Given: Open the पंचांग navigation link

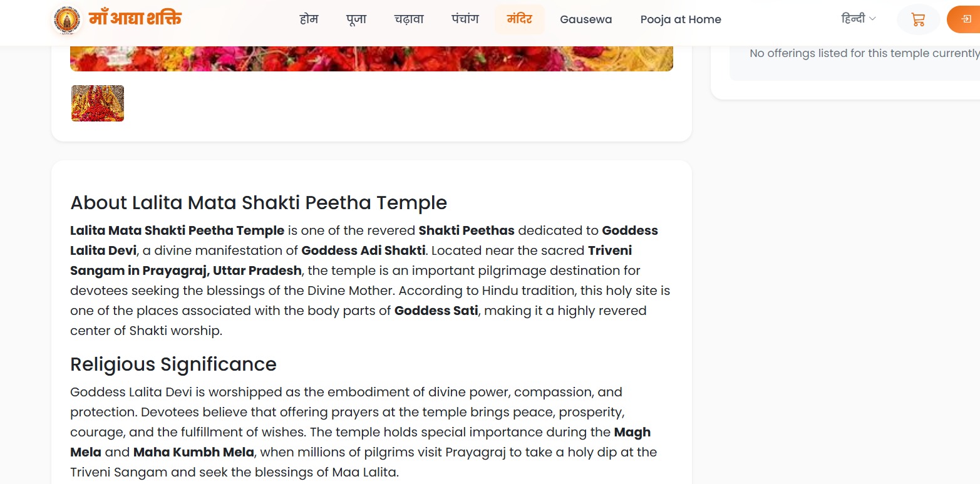Looking at the screenshot, I should coord(465,19).
